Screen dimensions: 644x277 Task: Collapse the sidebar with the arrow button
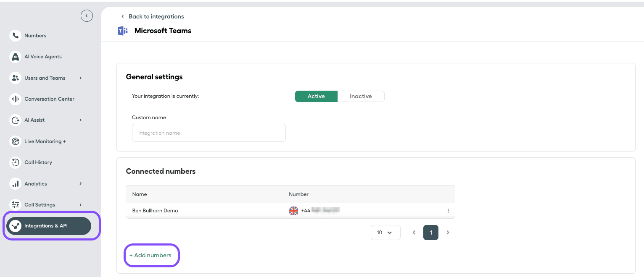87,16
